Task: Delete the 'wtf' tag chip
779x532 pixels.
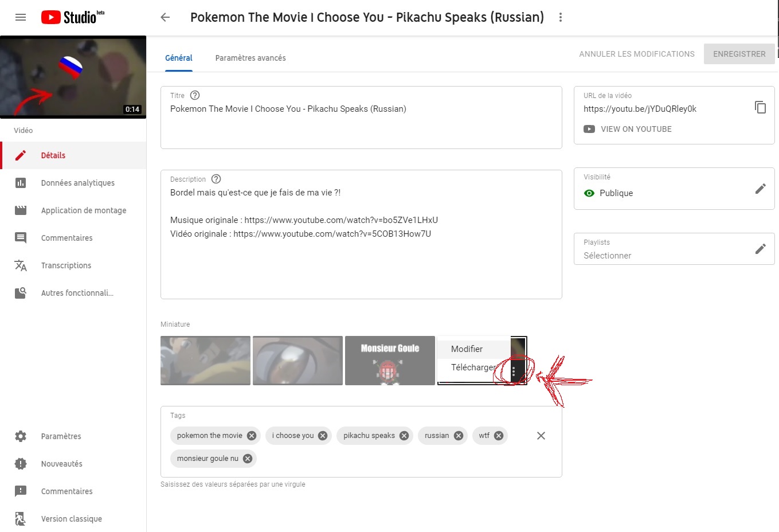Action: (x=499, y=436)
